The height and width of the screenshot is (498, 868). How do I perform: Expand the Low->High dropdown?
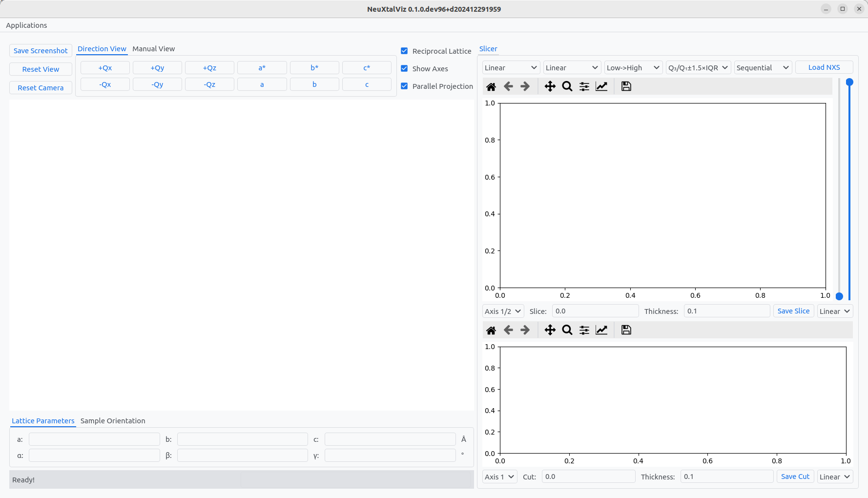(633, 67)
